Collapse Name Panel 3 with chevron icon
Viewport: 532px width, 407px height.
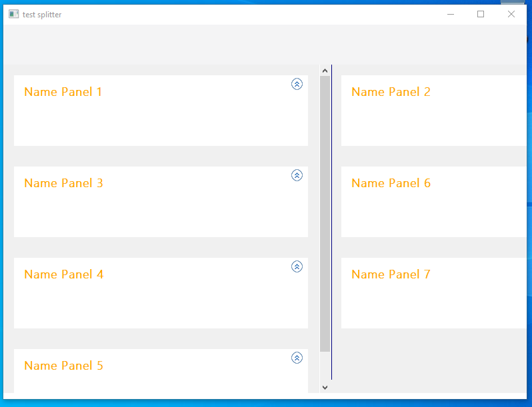297,175
